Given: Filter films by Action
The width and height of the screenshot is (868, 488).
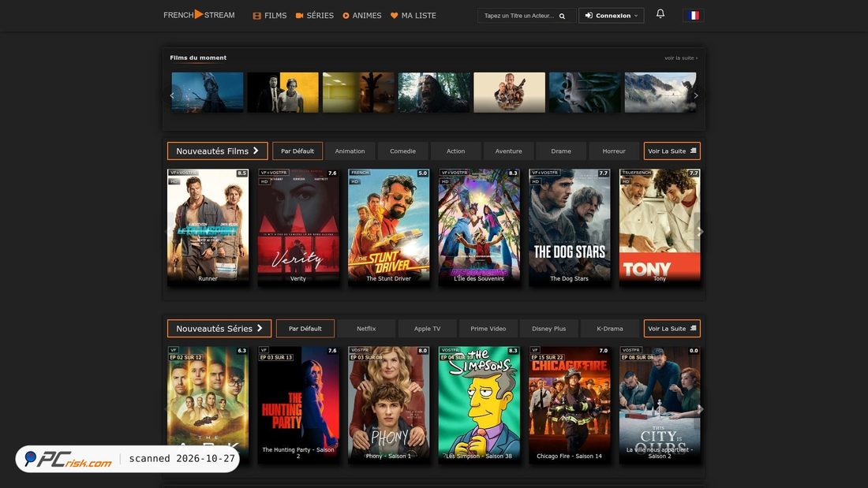Looking at the screenshot, I should (455, 151).
